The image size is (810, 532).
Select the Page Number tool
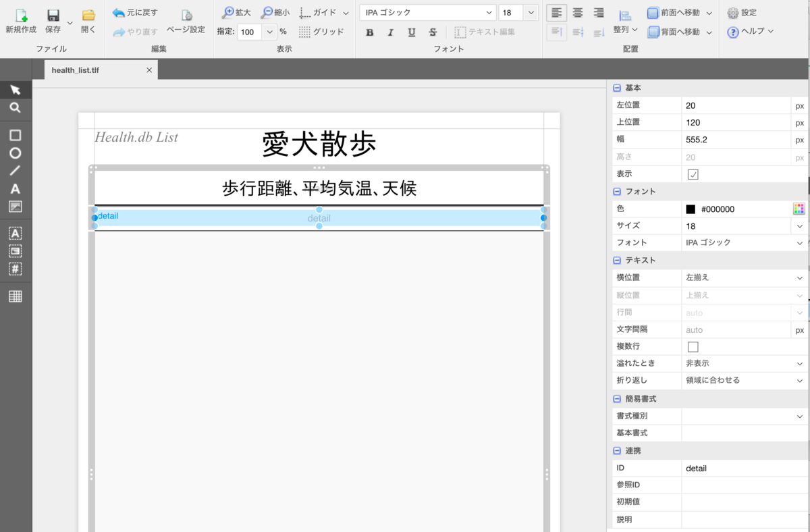[x=16, y=269]
